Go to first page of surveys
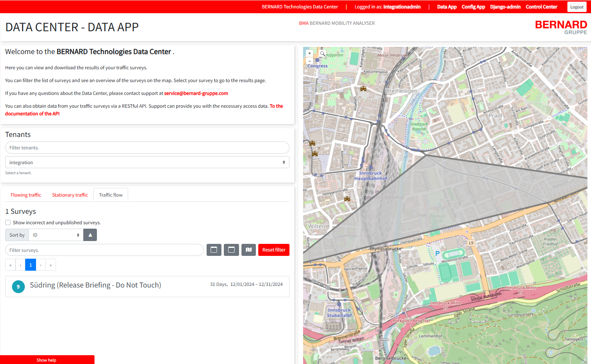This screenshot has height=364, width=591. (x=10, y=265)
